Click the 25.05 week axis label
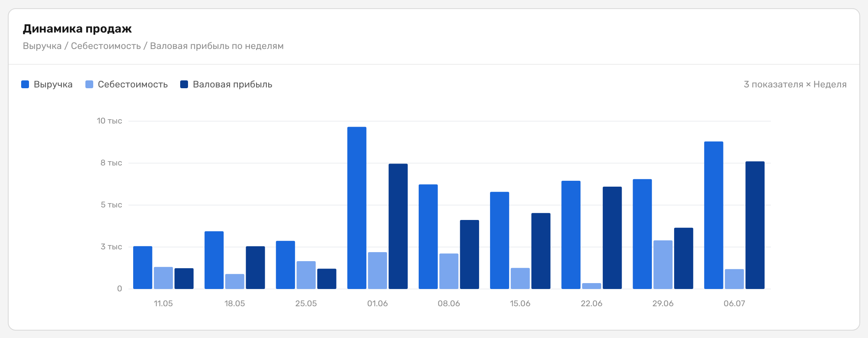This screenshot has height=338, width=868. tap(306, 303)
